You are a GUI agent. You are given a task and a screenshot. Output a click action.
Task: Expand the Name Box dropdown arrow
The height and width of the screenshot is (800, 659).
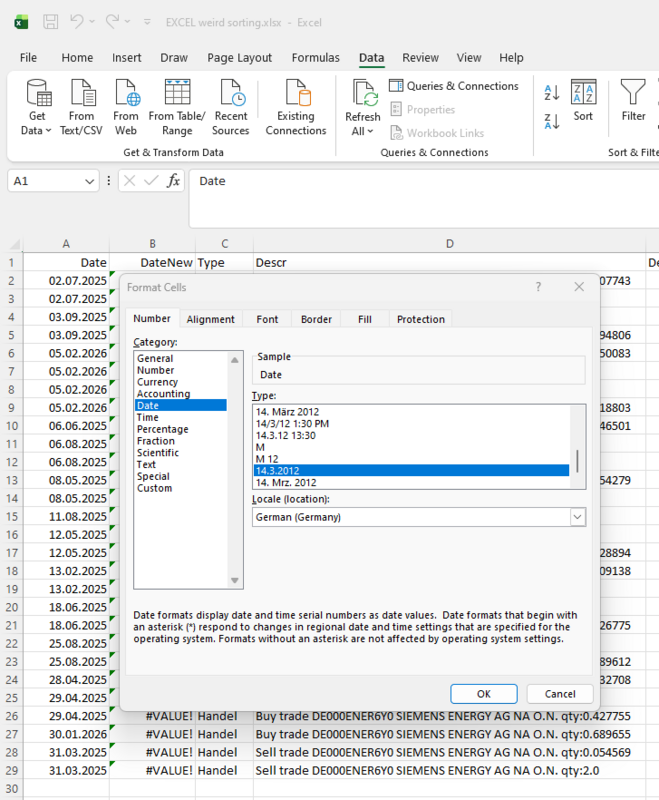90,181
